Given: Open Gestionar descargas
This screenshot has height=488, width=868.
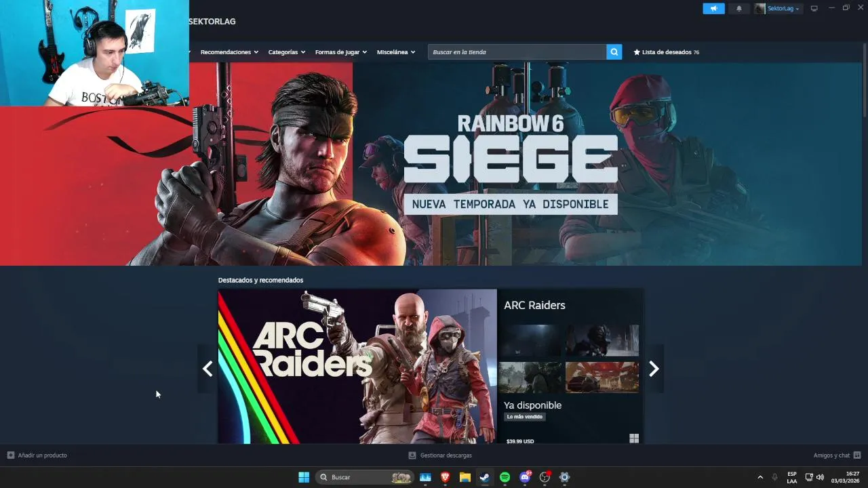Looking at the screenshot, I should click(x=440, y=455).
